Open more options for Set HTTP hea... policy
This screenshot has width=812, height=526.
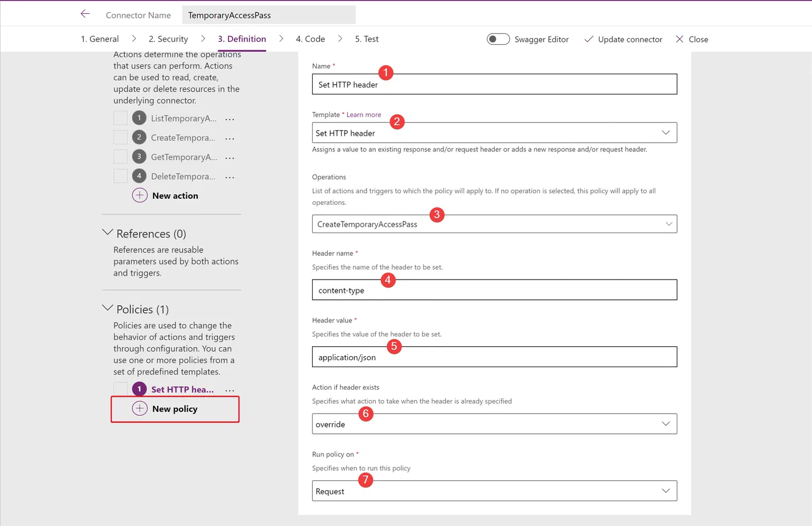click(230, 390)
